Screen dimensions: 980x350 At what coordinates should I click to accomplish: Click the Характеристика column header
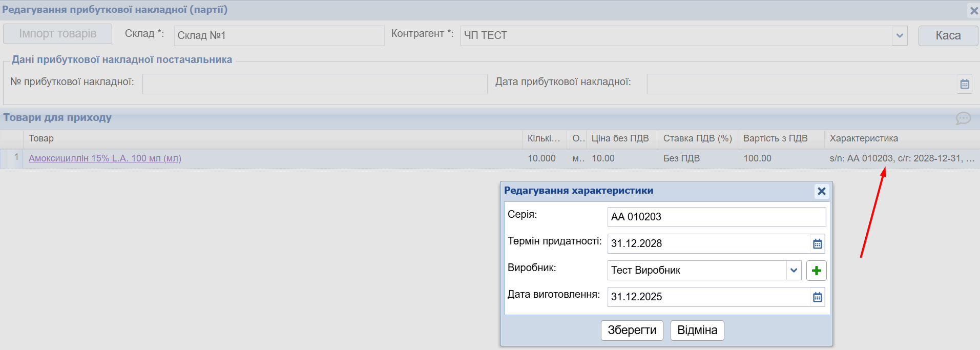click(863, 138)
